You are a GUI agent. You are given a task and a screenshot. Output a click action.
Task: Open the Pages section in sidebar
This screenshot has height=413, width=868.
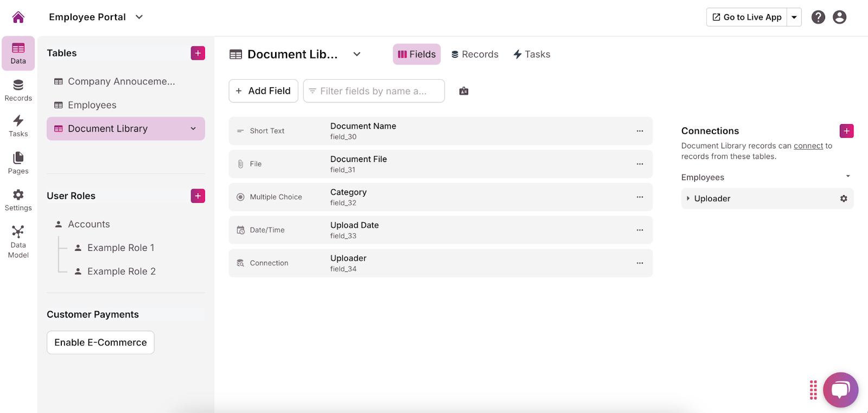click(x=18, y=163)
